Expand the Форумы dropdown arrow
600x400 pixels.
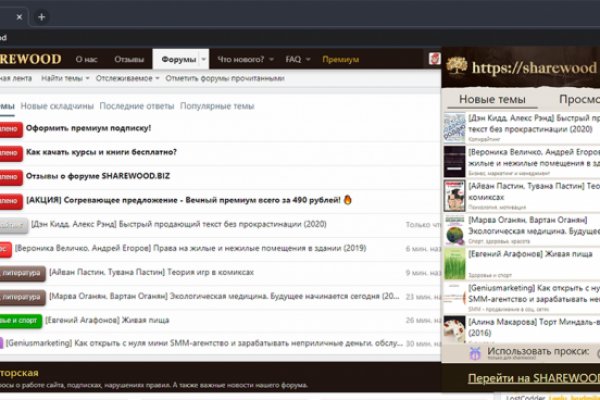(x=204, y=59)
